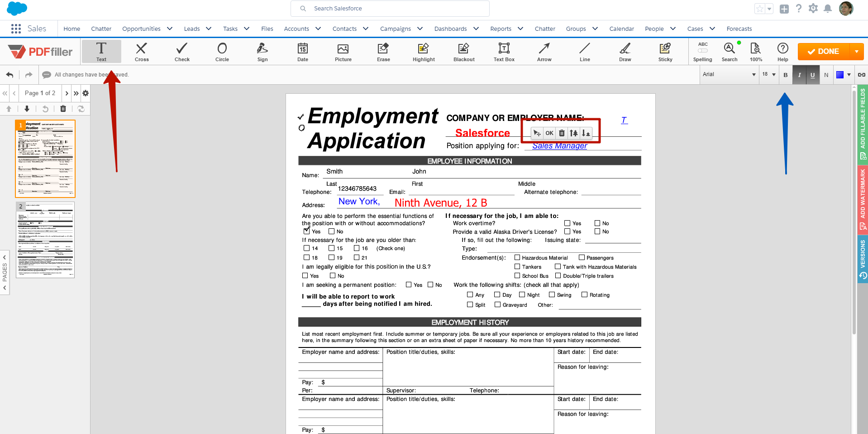Open the Arial font dropdown

coord(729,74)
